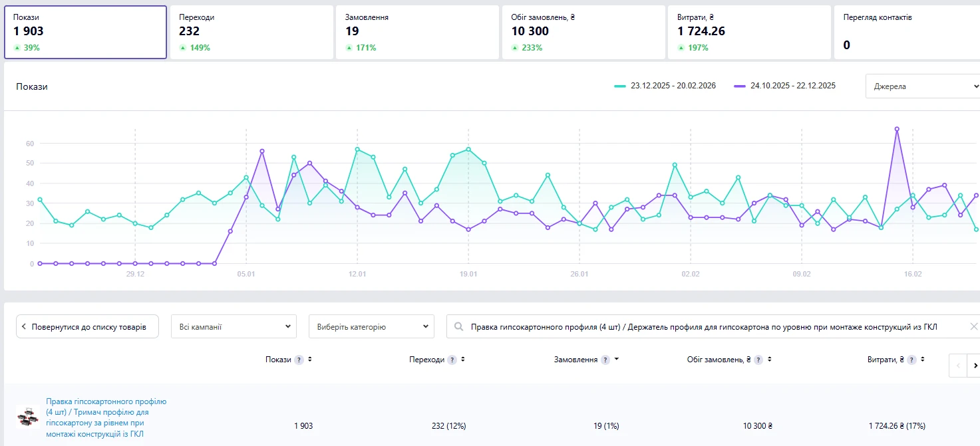The width and height of the screenshot is (980, 446).
Task: Click the help icon next to Покази column
Action: pyautogui.click(x=299, y=360)
